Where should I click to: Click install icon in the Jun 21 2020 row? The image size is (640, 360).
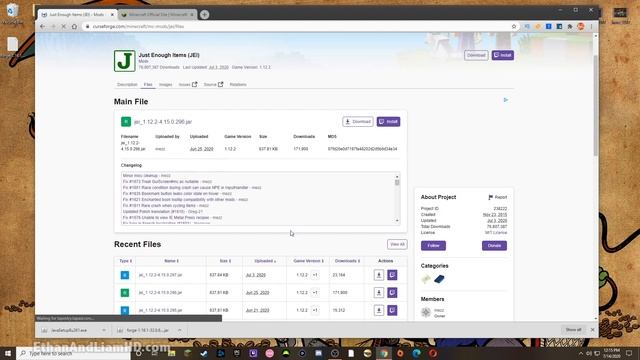[392, 310]
